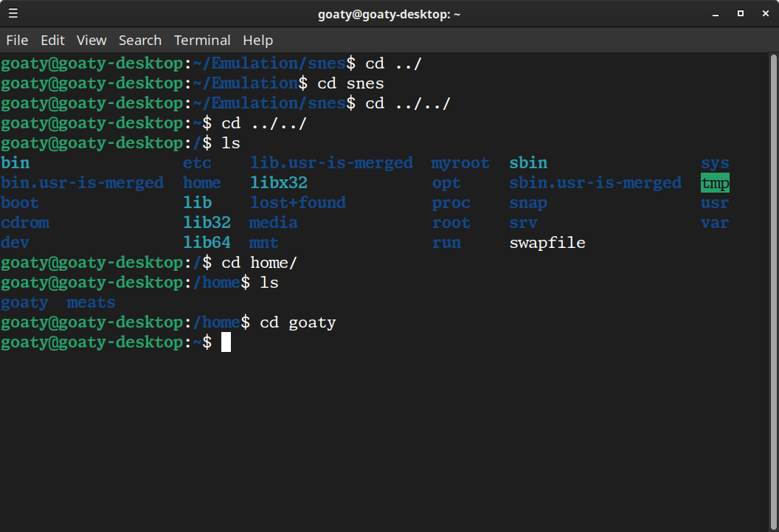Open the Help menu

[258, 41]
